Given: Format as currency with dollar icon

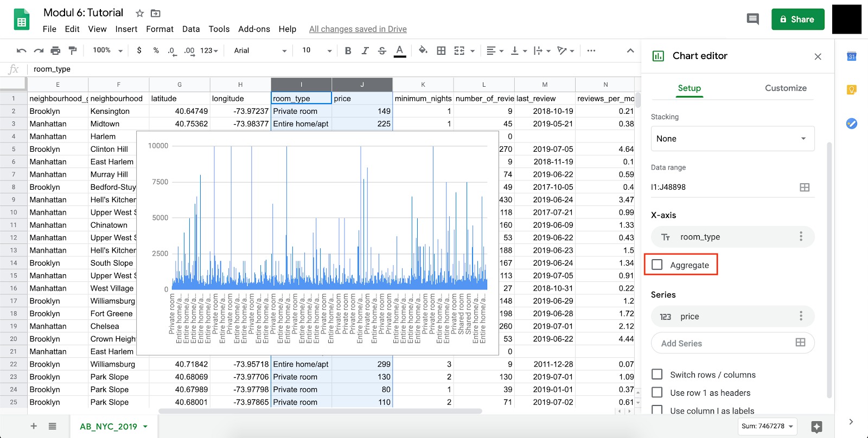Looking at the screenshot, I should [139, 50].
